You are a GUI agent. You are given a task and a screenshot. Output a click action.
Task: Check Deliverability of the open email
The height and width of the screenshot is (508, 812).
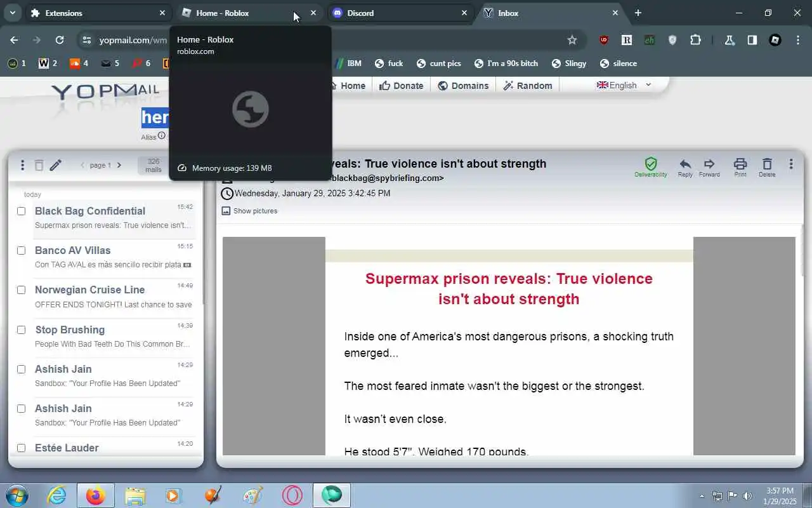tap(651, 168)
